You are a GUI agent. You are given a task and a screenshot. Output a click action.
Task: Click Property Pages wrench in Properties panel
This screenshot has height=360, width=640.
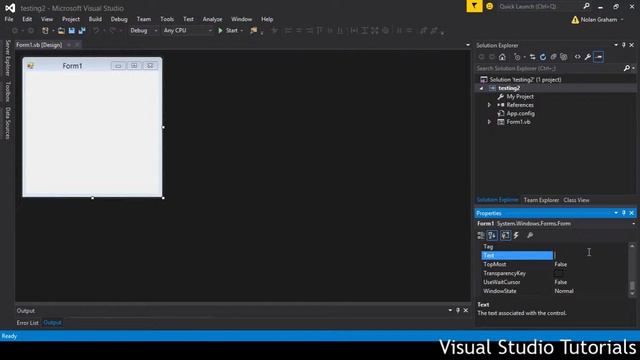pos(530,236)
